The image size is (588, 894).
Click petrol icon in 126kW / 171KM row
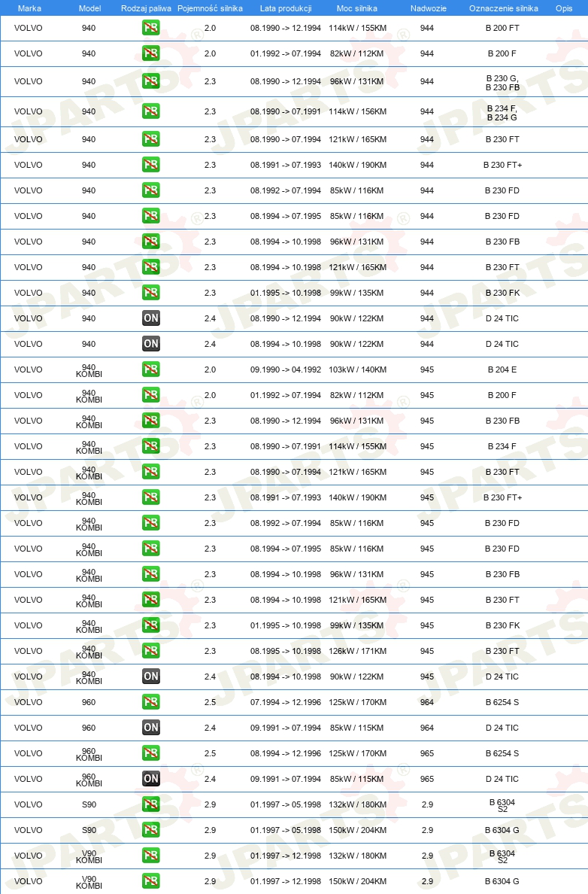tap(151, 651)
